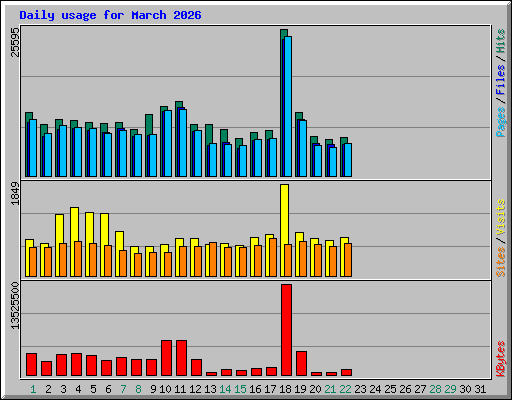512x400 pixels.
Task: Click day 12 on the x-axis
Action: [195, 389]
